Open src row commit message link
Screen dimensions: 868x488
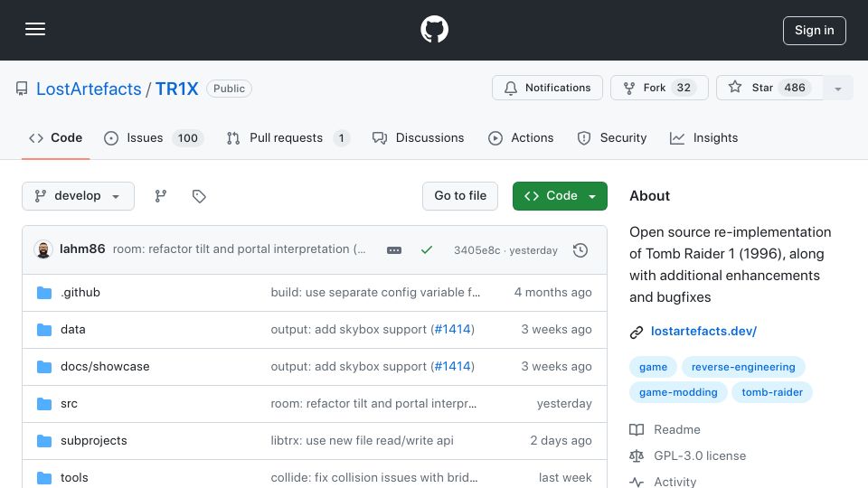tap(373, 403)
